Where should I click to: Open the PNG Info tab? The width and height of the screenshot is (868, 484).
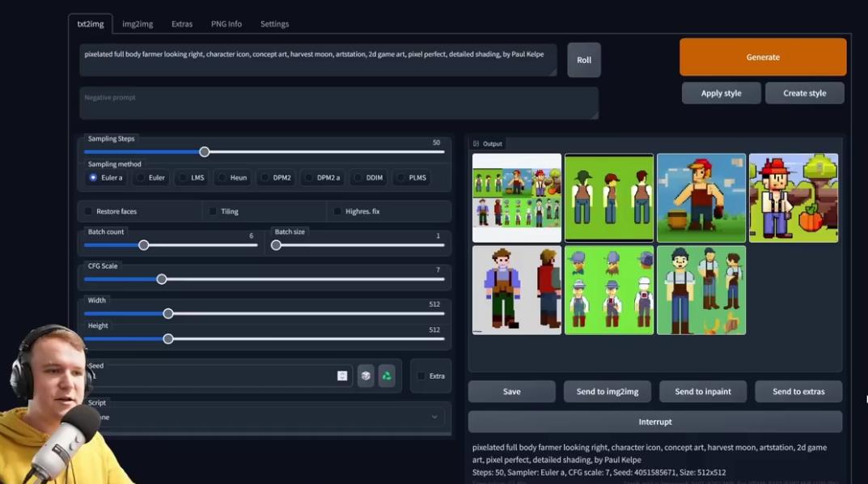(x=227, y=23)
